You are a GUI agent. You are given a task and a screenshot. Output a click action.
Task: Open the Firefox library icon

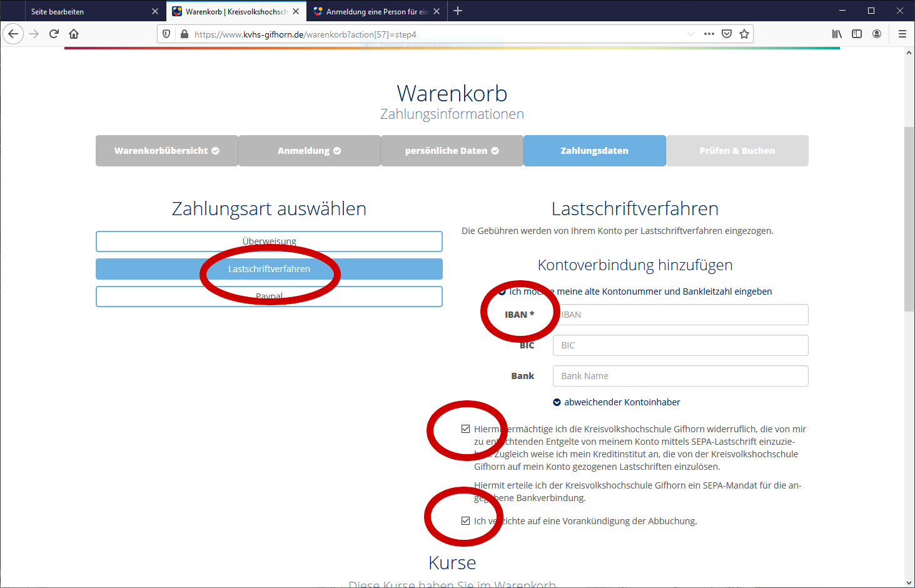[837, 34]
